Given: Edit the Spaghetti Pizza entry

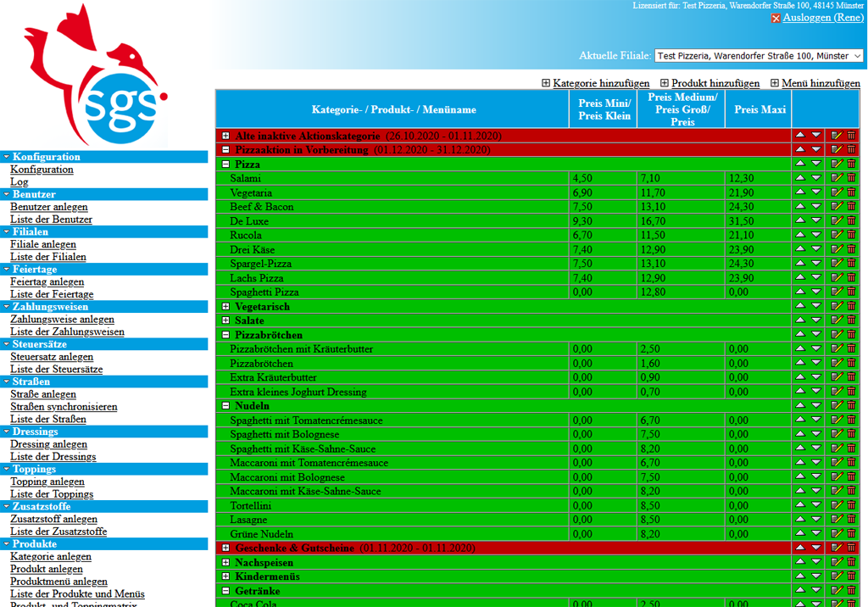Looking at the screenshot, I should [x=837, y=292].
